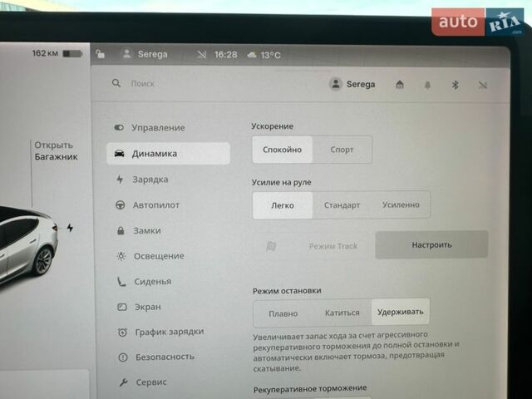
Task: Open Bluetooth settings icon
Action: (x=456, y=85)
